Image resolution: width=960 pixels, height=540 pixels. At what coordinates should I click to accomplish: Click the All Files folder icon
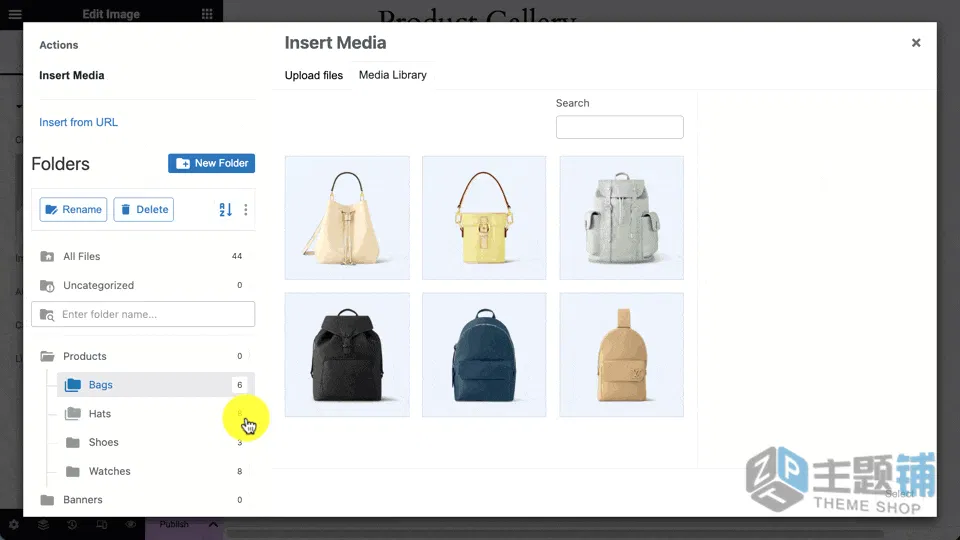(47, 257)
